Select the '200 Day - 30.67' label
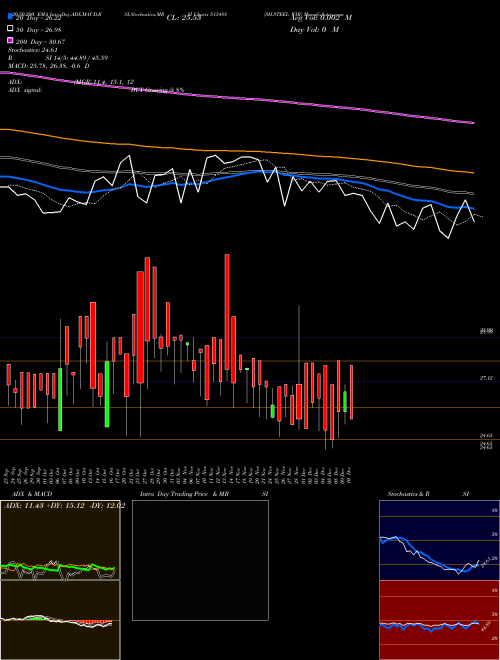The image size is (500, 660). [x=40, y=41]
